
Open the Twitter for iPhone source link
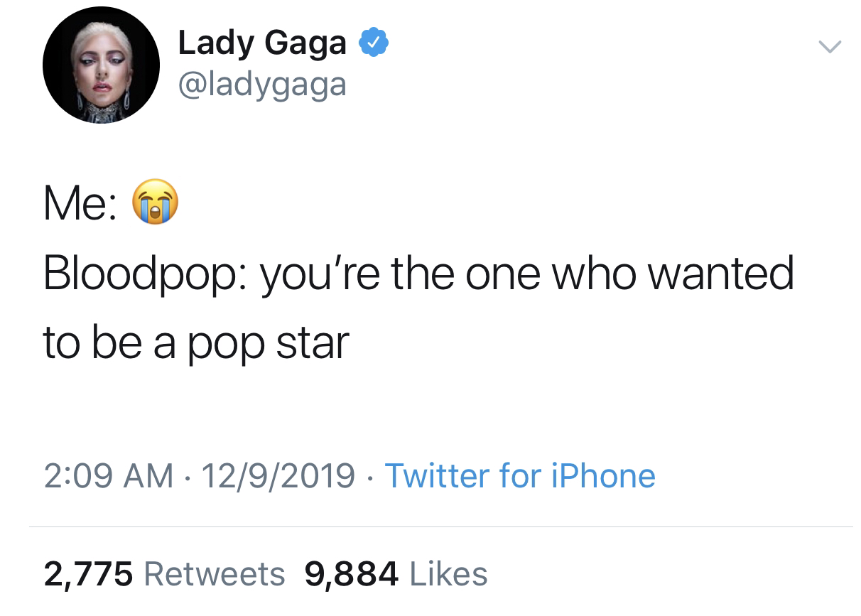(520, 475)
